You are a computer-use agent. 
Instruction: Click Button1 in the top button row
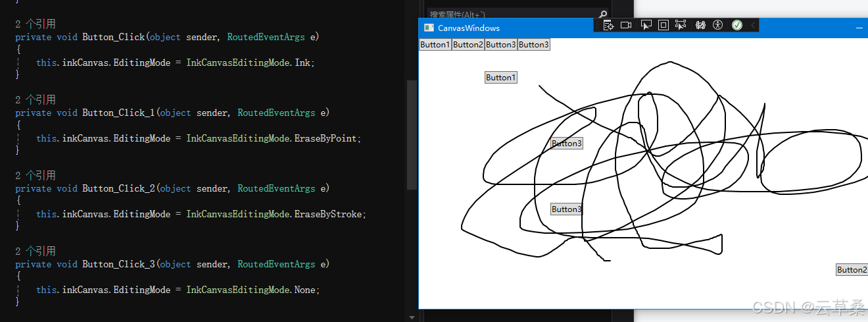click(435, 45)
